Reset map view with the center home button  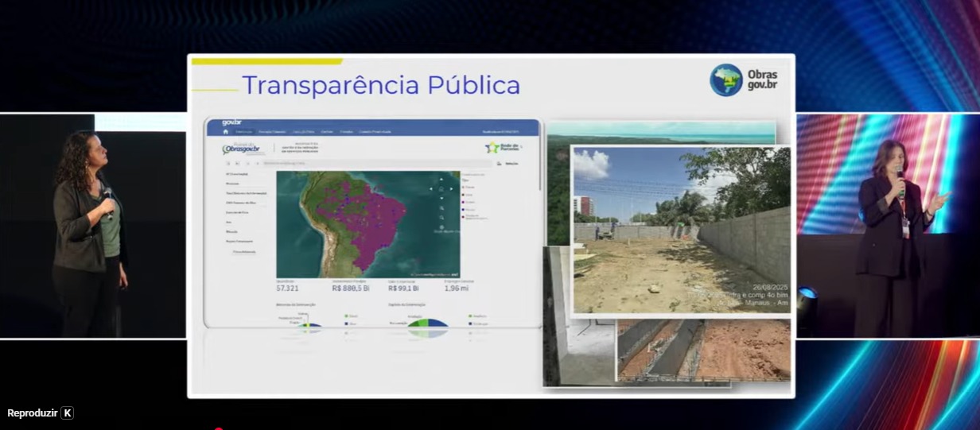441,189
